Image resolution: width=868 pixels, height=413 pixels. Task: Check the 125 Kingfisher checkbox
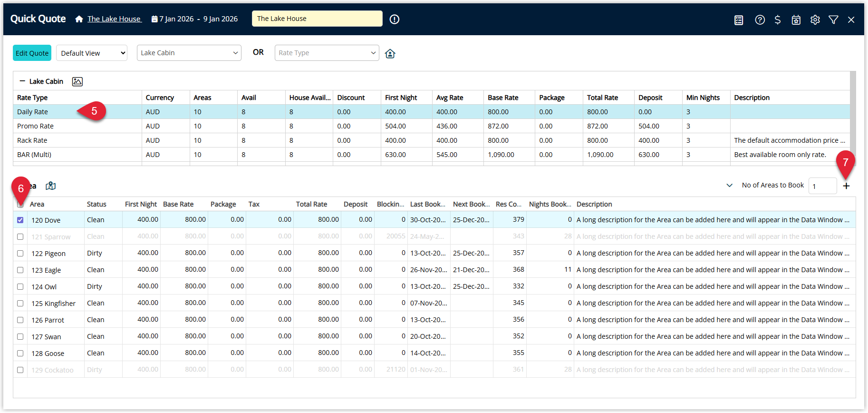(x=20, y=303)
